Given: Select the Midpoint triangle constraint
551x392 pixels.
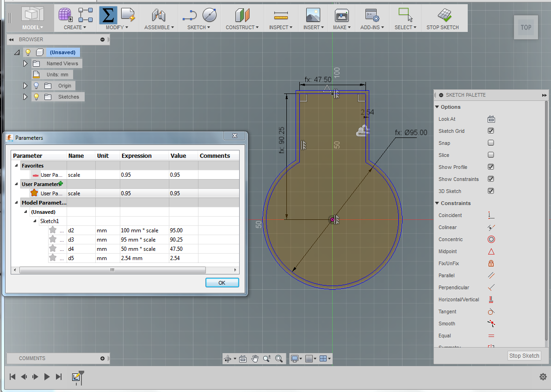Looking at the screenshot, I should click(x=491, y=251).
